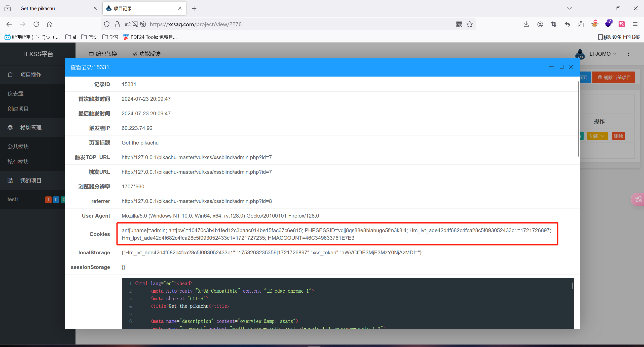Open the translate extension icon in toolbar
The width and height of the screenshot is (644, 347).
click(622, 24)
